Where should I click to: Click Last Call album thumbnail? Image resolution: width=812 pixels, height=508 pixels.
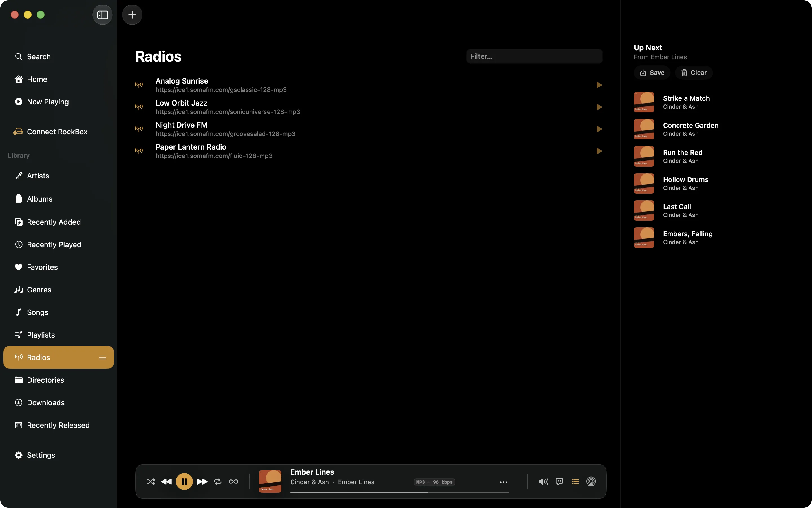[644, 211]
